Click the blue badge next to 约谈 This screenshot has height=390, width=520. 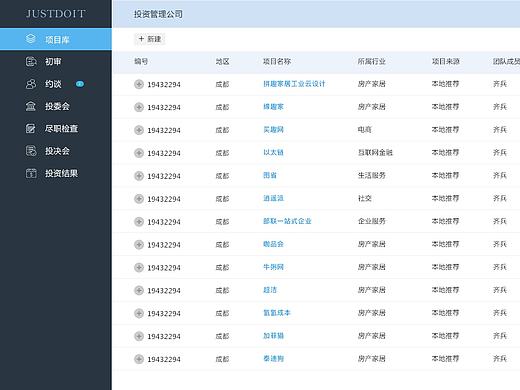coord(80,84)
